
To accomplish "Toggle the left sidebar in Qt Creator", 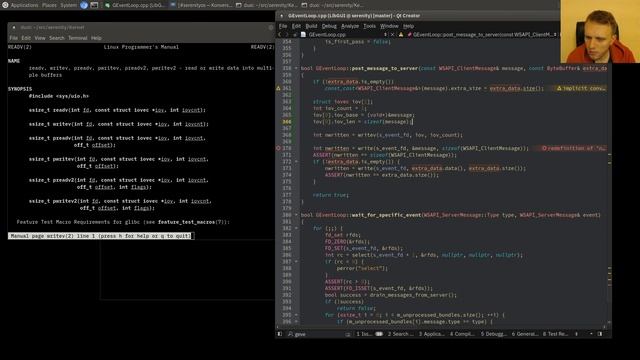I will click(x=280, y=334).
